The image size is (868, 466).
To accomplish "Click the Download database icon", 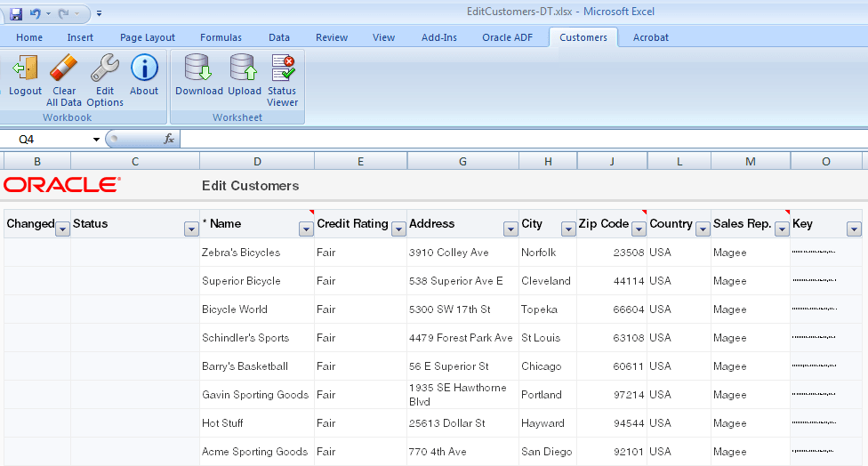I will (198, 68).
